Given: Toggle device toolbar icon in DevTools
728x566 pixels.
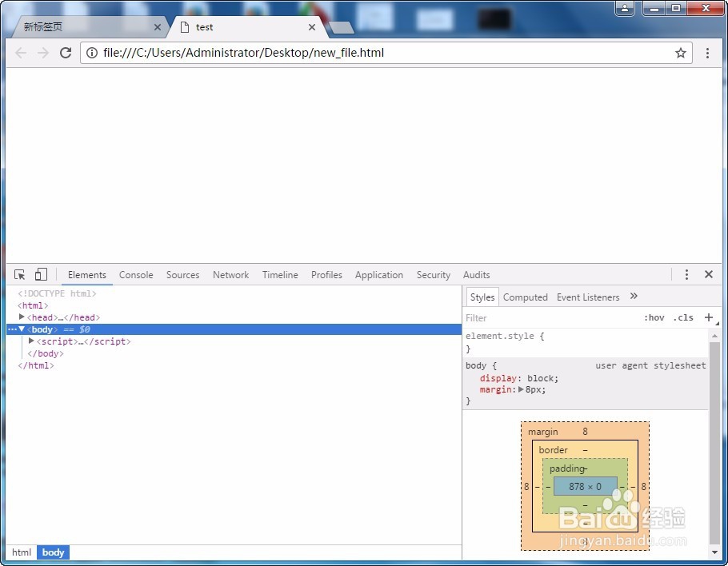Looking at the screenshot, I should click(x=41, y=275).
